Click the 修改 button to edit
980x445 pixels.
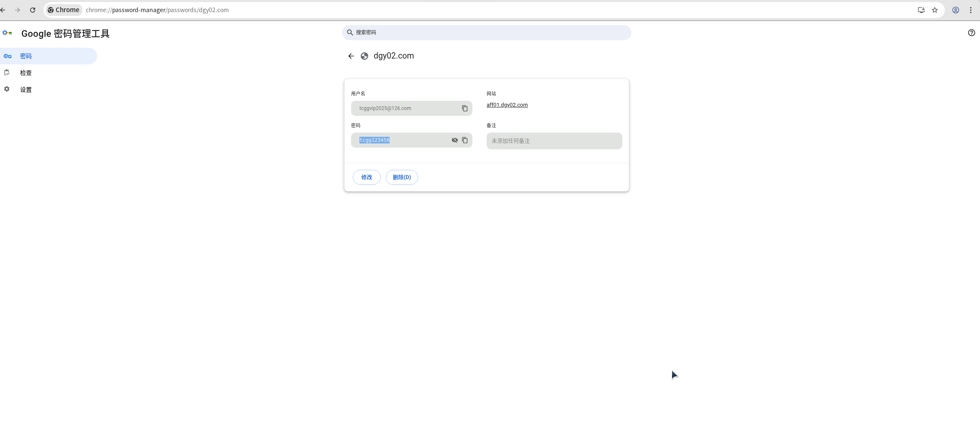366,177
